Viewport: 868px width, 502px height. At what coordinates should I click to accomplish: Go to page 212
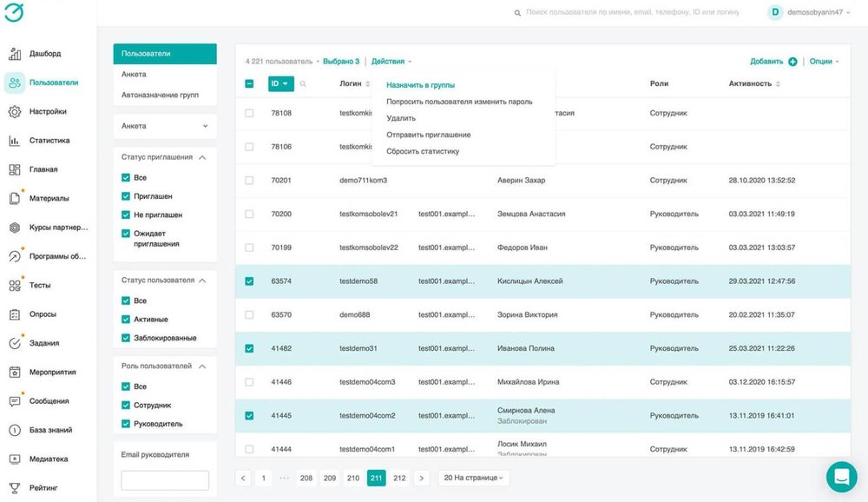tap(399, 478)
